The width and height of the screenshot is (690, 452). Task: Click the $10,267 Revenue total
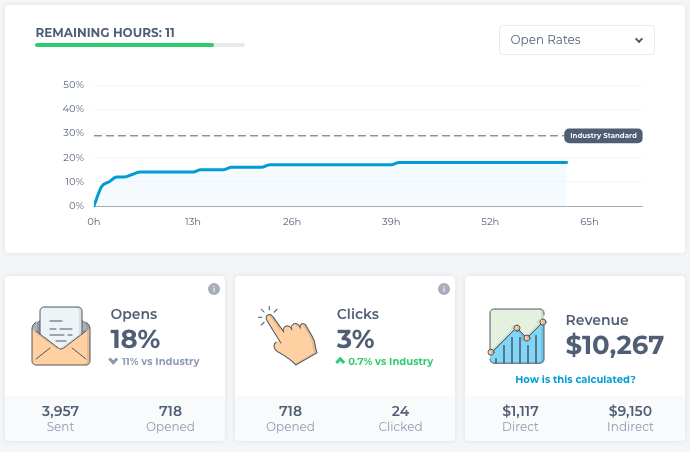coord(614,345)
